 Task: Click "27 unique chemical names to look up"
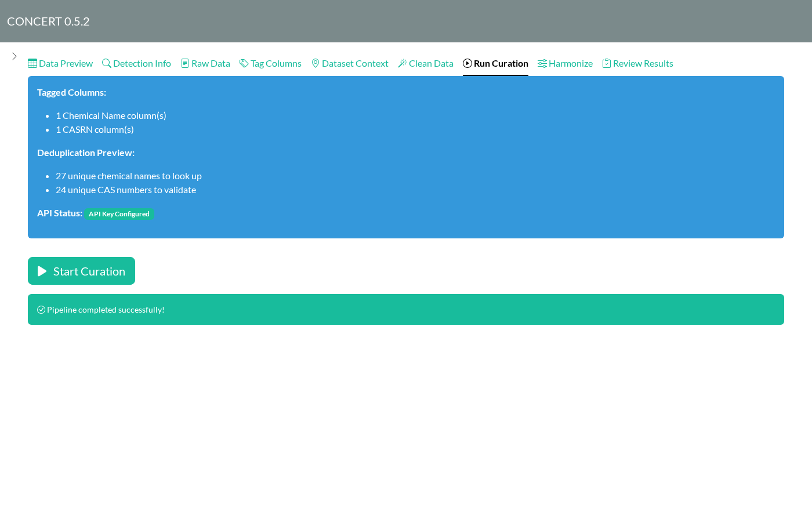129,176
